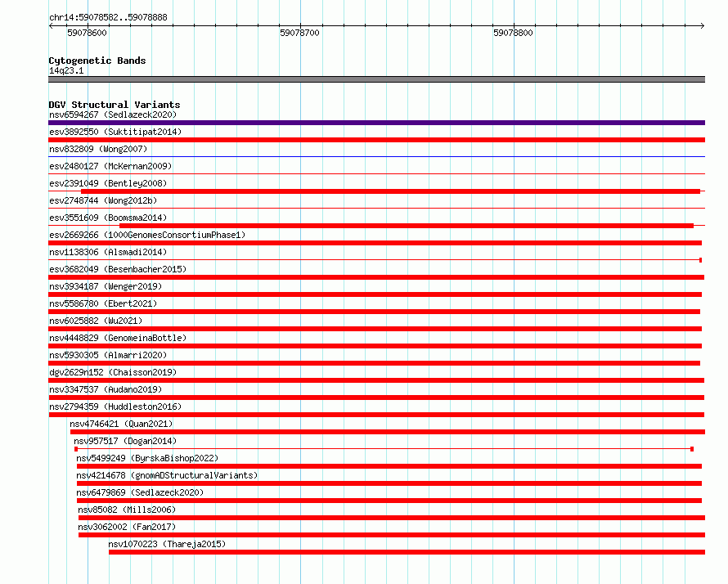The image size is (728, 584).
Task: Open variant nsv4214678 (gnomADStructuralVariants)
Action: (167, 475)
